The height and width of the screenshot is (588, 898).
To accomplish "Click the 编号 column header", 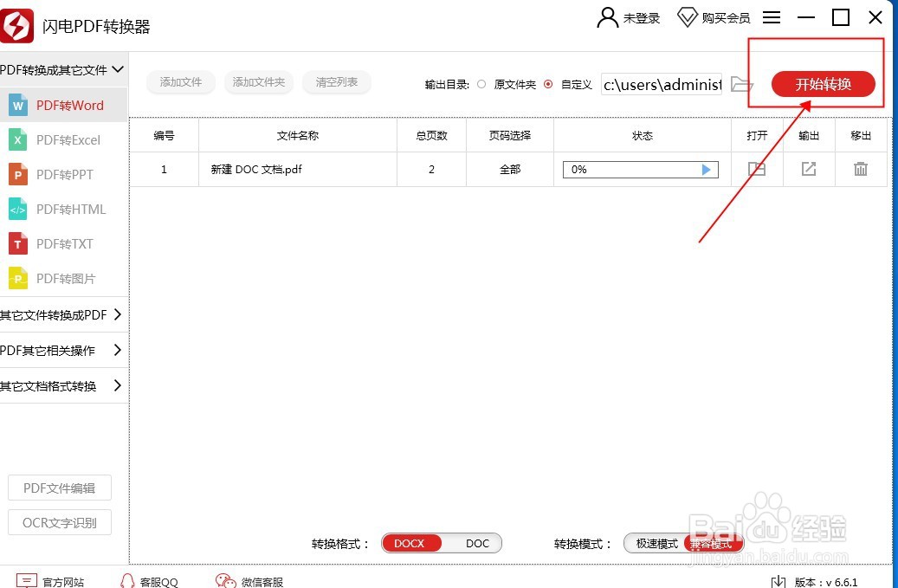I will click(164, 136).
